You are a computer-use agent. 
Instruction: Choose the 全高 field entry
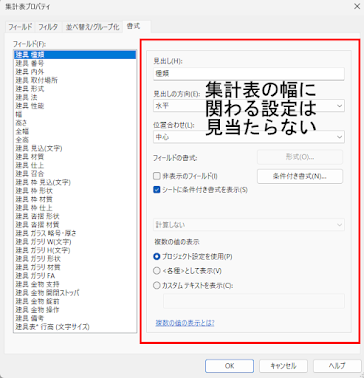click(x=75, y=140)
